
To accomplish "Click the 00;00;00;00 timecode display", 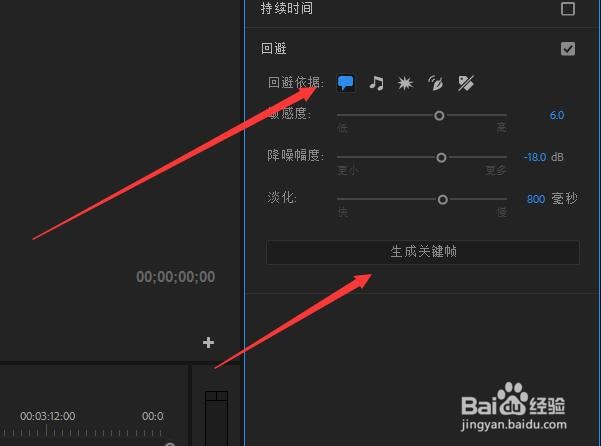I will pos(176,277).
